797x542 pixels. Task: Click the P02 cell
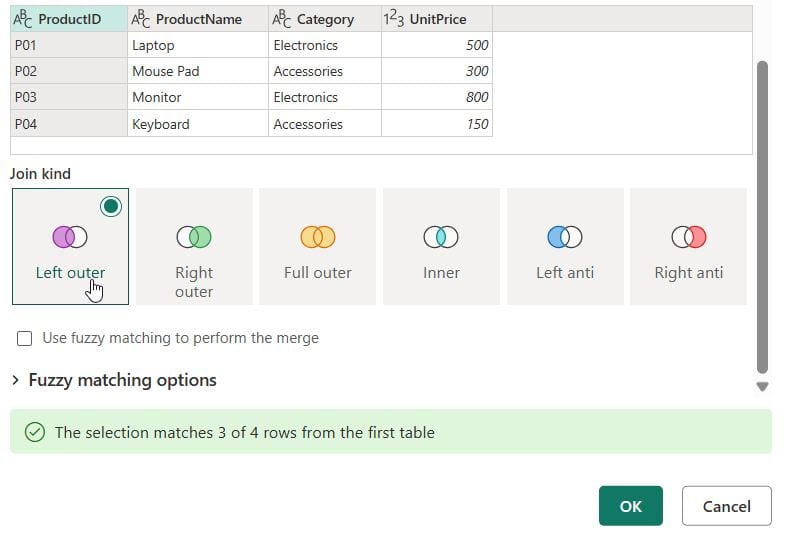(x=69, y=71)
